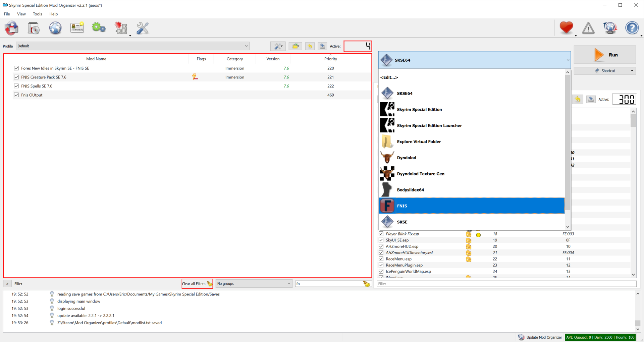
Task: Sort by Category column header
Action: (235, 59)
